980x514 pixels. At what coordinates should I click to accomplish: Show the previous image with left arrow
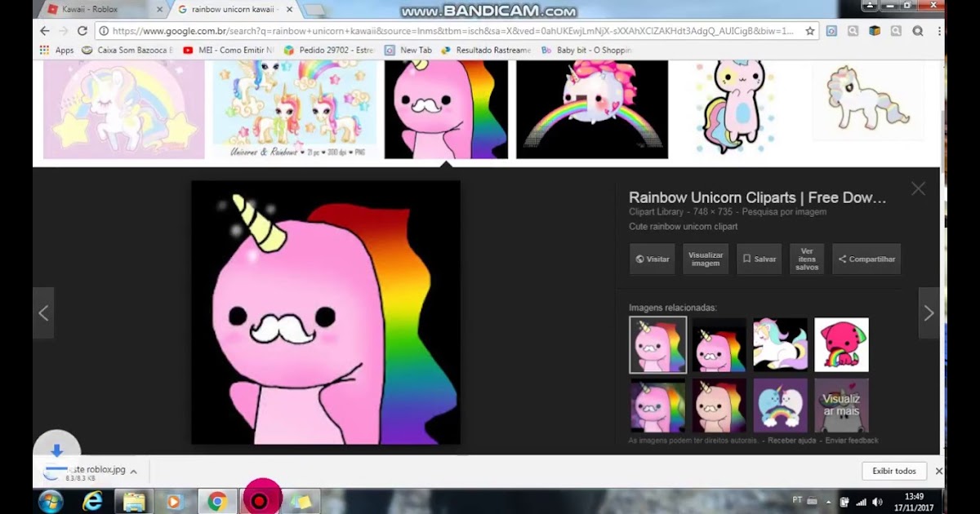pos(43,312)
